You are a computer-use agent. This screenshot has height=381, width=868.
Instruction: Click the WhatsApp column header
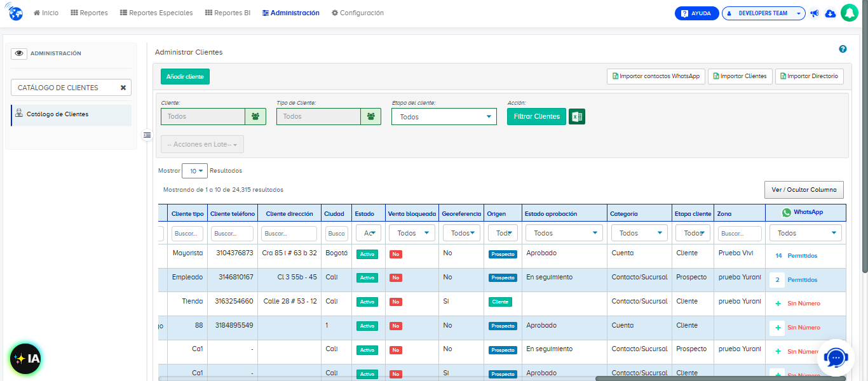[806, 213]
